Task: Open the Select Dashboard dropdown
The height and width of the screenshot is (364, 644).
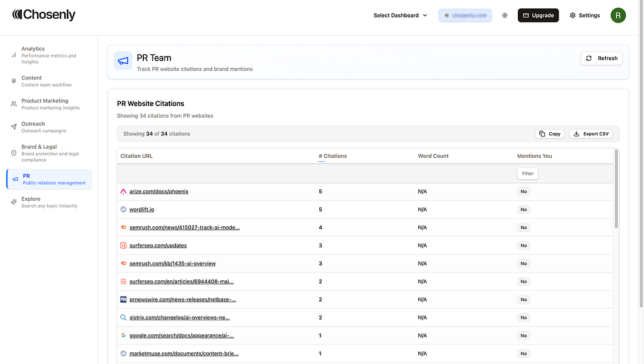Action: click(x=400, y=15)
